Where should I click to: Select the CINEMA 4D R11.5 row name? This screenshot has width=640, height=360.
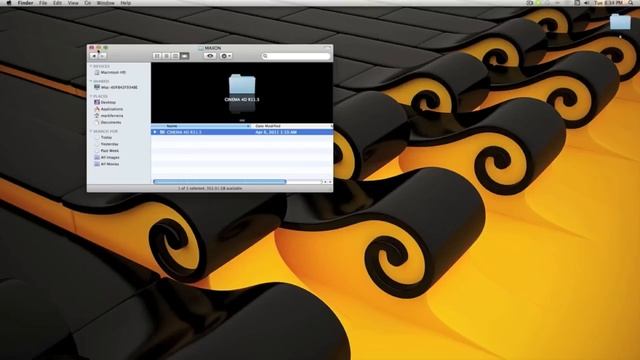(x=184, y=132)
